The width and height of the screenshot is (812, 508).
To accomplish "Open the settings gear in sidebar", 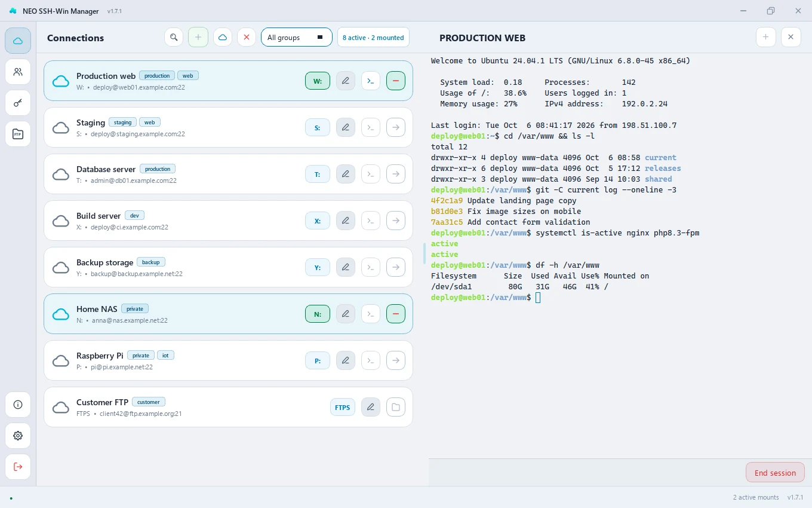I will pyautogui.click(x=18, y=436).
